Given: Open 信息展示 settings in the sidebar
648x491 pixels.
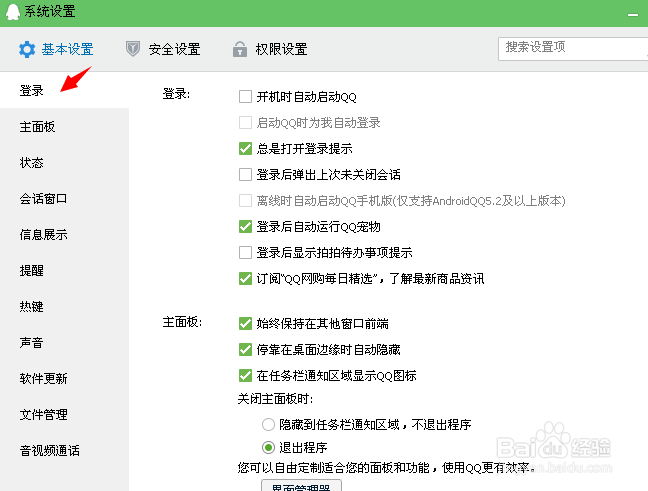Looking at the screenshot, I should [x=64, y=234].
